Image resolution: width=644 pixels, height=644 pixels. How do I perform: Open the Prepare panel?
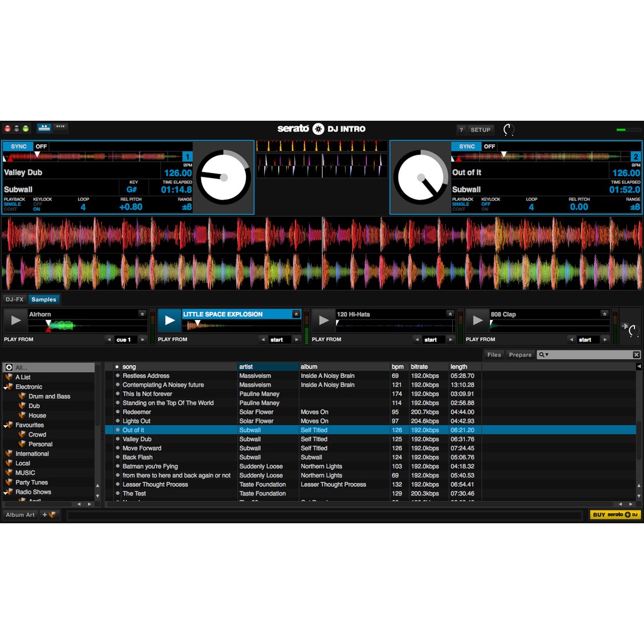[x=520, y=355]
